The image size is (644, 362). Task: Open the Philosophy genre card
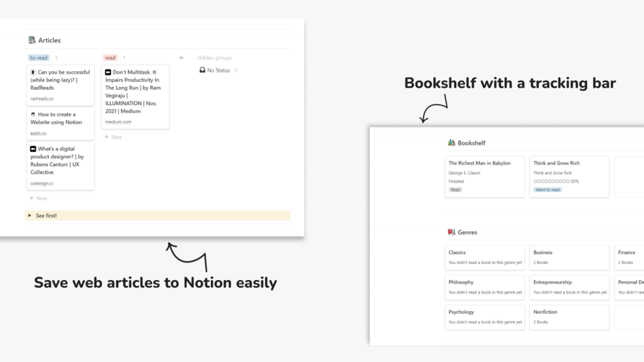coord(484,287)
